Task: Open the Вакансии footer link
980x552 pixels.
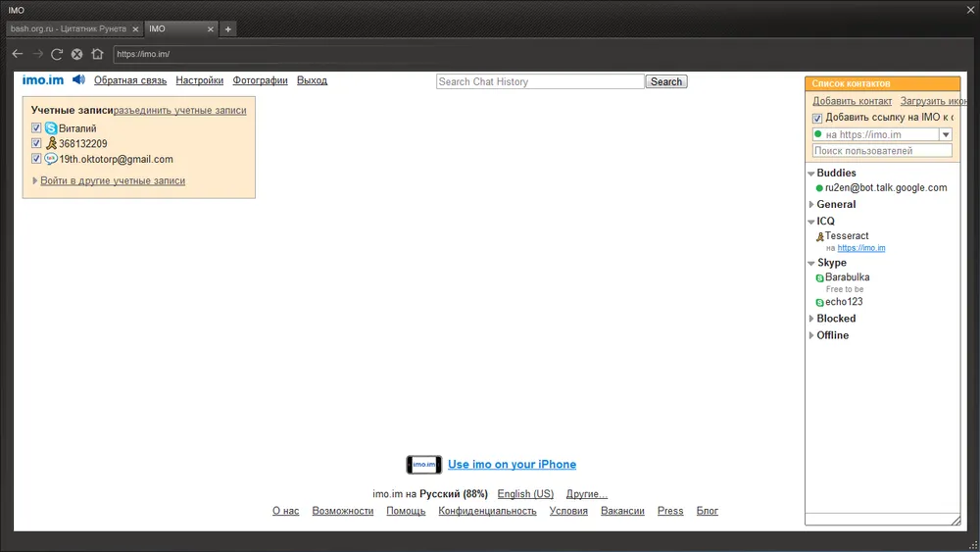Action: click(622, 511)
